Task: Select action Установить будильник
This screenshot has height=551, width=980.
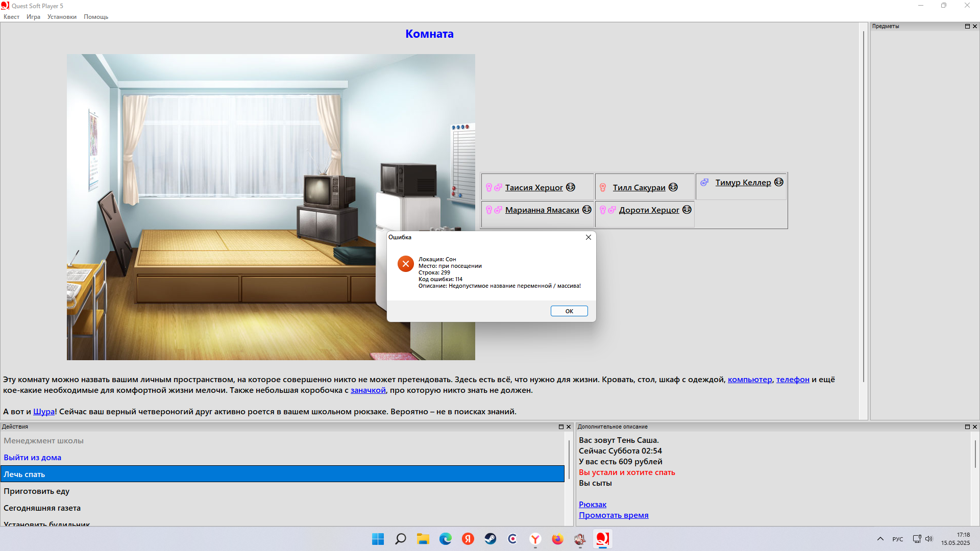Action: 282,522
